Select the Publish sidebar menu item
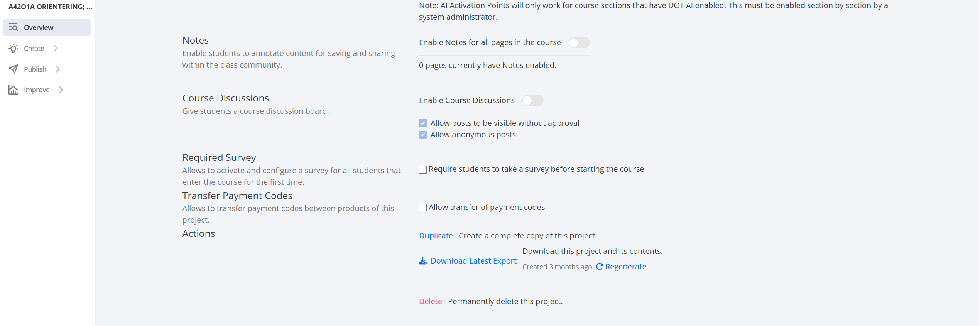This screenshot has width=980, height=326. [35, 69]
